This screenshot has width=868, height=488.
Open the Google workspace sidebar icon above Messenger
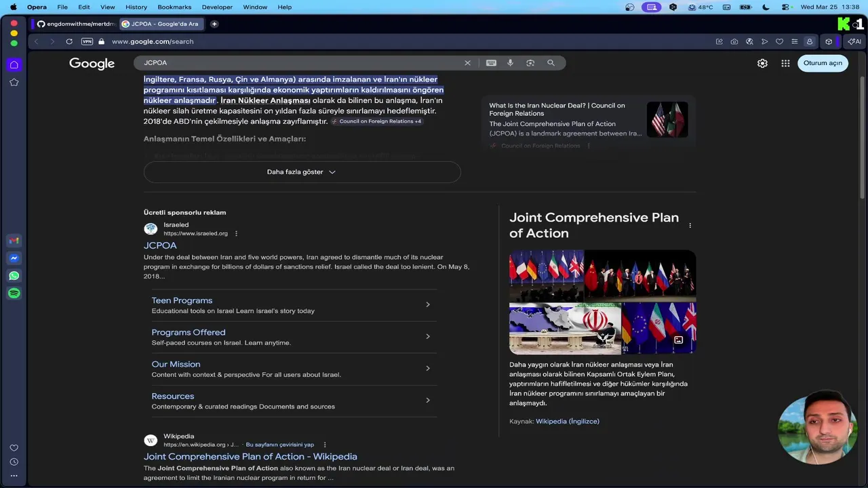14,241
